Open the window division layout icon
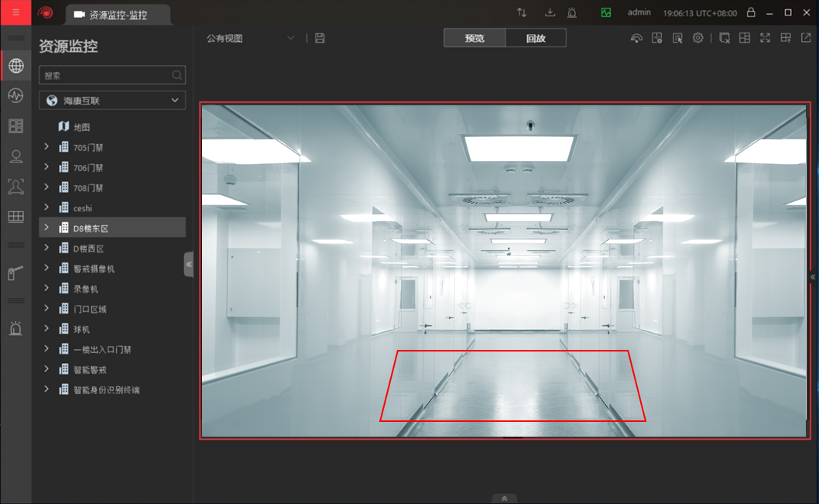 [745, 38]
